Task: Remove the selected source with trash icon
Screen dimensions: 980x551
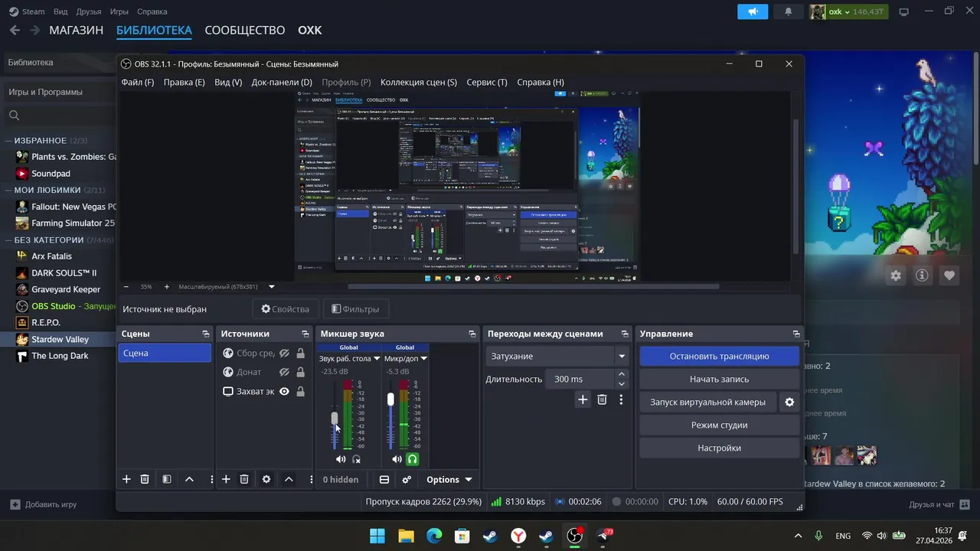Action: [x=244, y=479]
